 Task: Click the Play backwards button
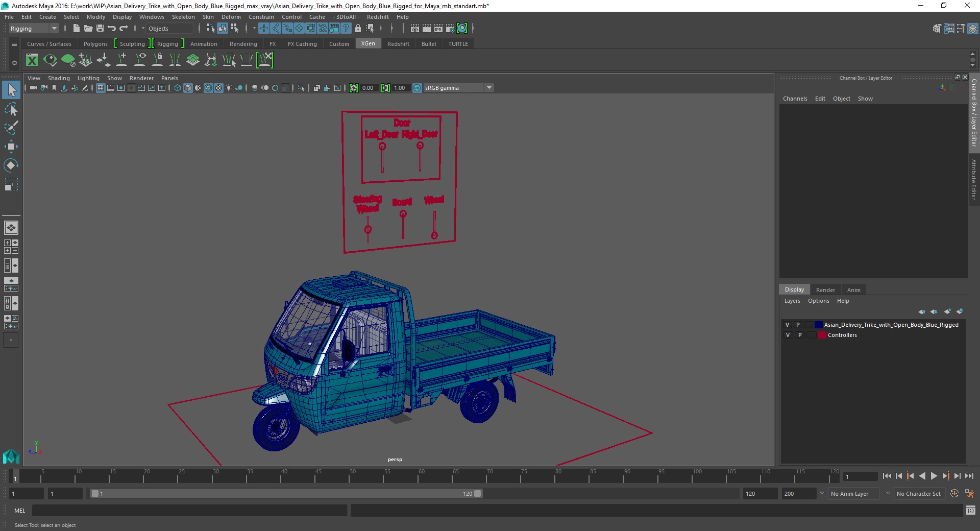point(922,476)
